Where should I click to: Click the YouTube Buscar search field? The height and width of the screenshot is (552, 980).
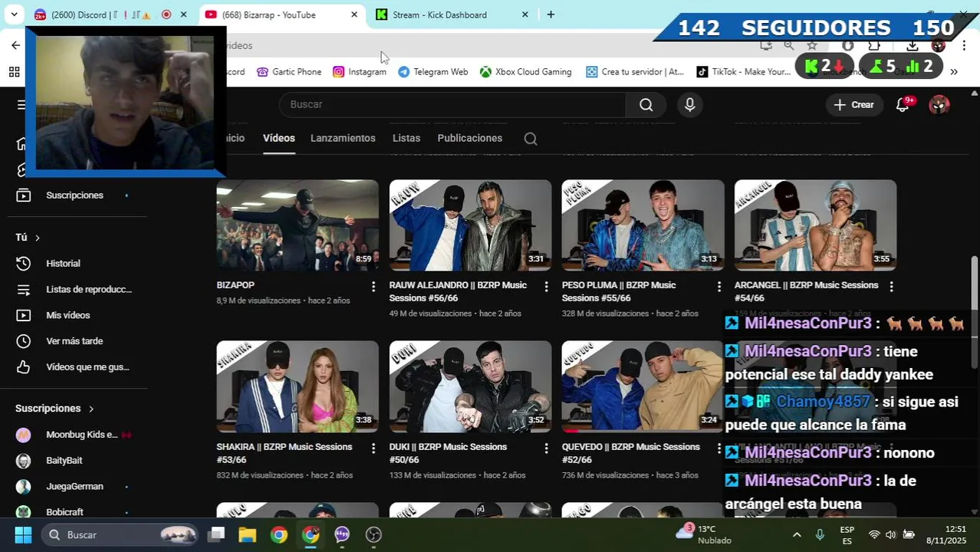coord(452,104)
